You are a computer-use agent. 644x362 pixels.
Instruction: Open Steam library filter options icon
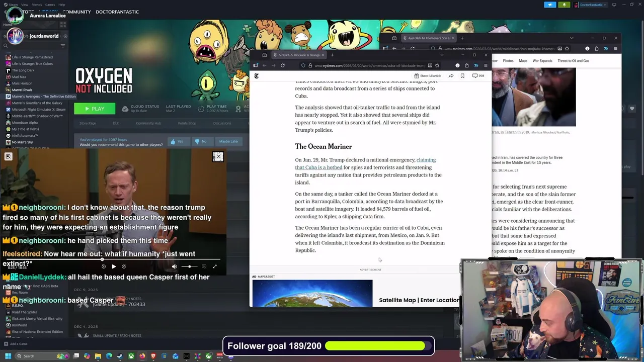(63, 46)
